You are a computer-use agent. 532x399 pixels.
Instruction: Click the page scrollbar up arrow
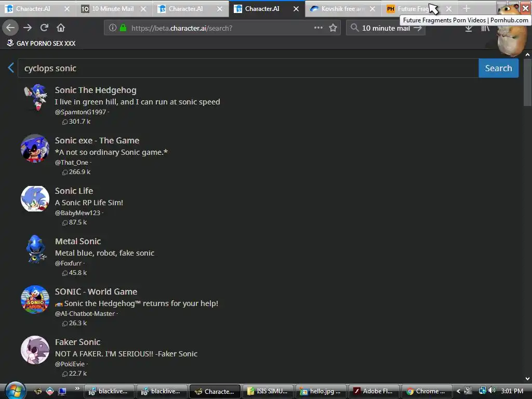[x=527, y=54]
